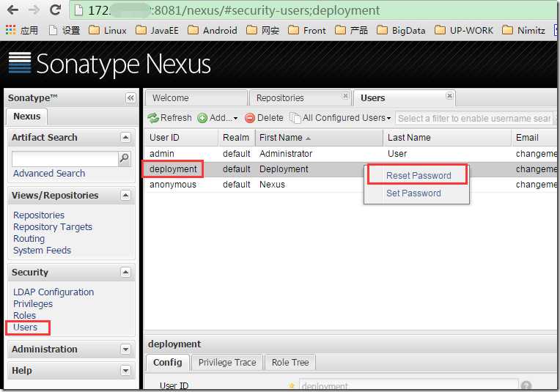The image size is (560, 392).
Task: Open Repository Targets link
Action: coord(53,227)
